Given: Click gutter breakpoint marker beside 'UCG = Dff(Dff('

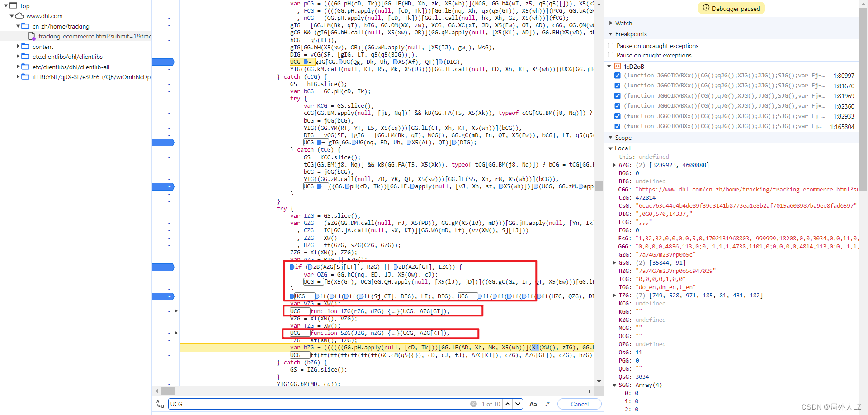Looking at the screenshot, I should click(163, 296).
